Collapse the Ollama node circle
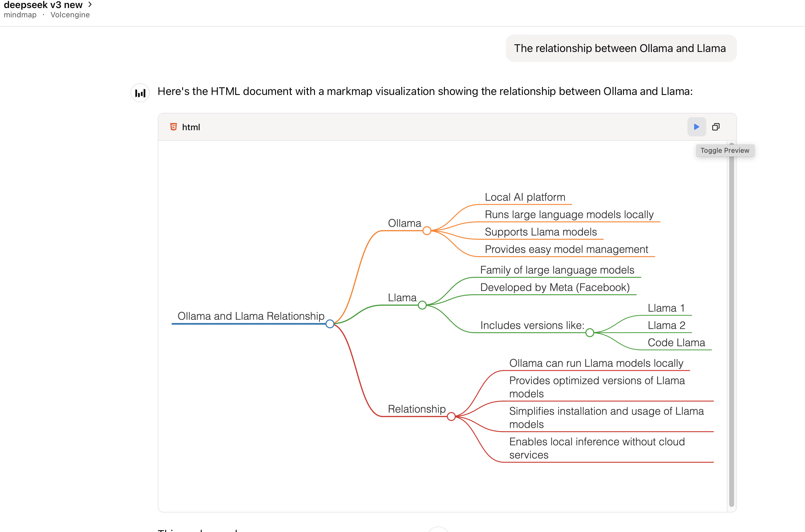The image size is (805, 532). 427,231
